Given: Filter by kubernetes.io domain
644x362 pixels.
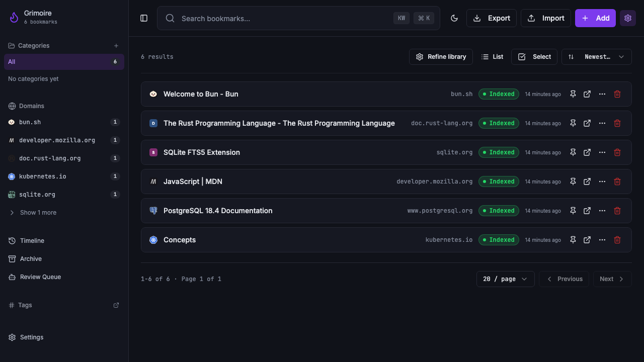Looking at the screenshot, I should coord(64,176).
